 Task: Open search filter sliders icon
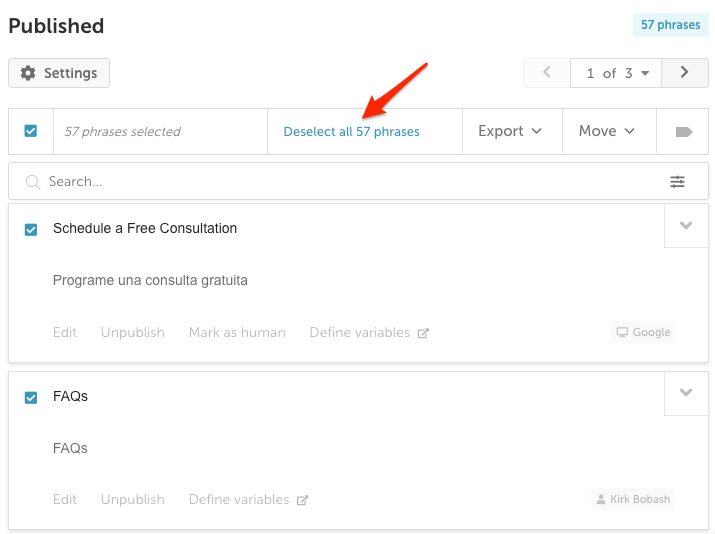click(677, 181)
